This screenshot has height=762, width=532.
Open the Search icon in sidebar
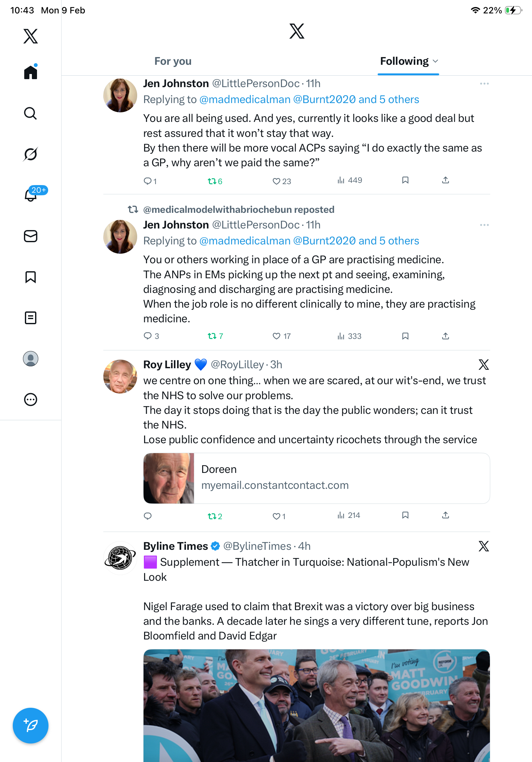[x=31, y=114]
